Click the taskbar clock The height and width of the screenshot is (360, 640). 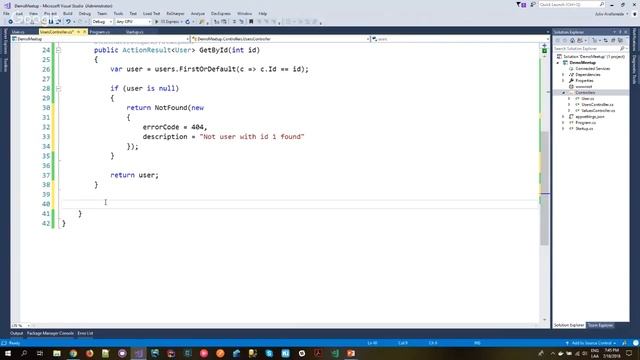[x=611, y=353]
